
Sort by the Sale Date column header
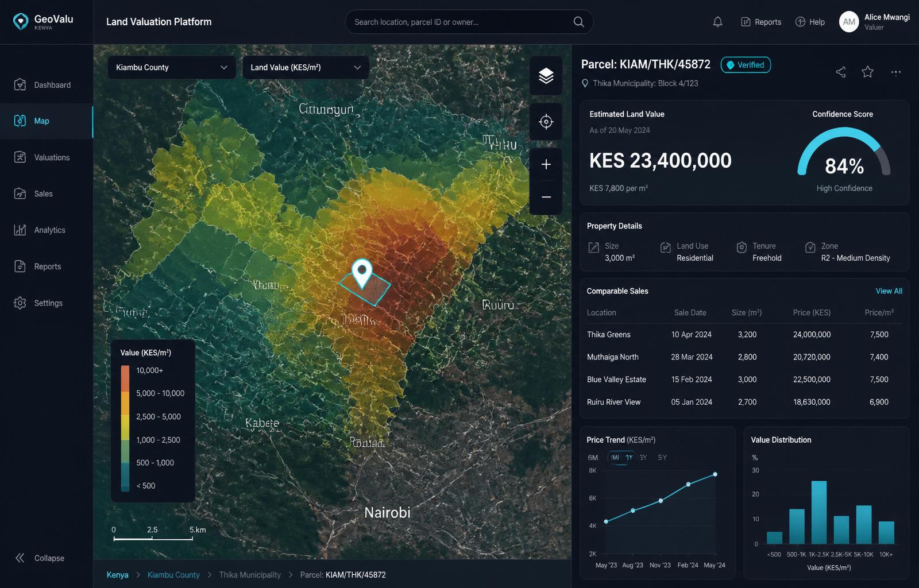coord(690,313)
